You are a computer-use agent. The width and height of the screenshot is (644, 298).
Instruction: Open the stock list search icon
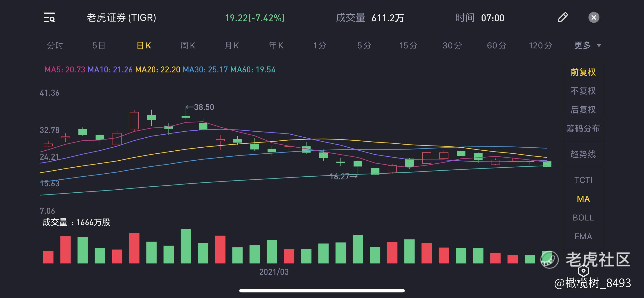[49, 17]
